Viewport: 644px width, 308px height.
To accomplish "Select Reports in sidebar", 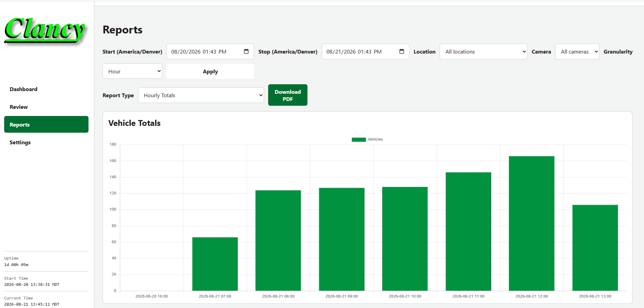I will coord(46,124).
